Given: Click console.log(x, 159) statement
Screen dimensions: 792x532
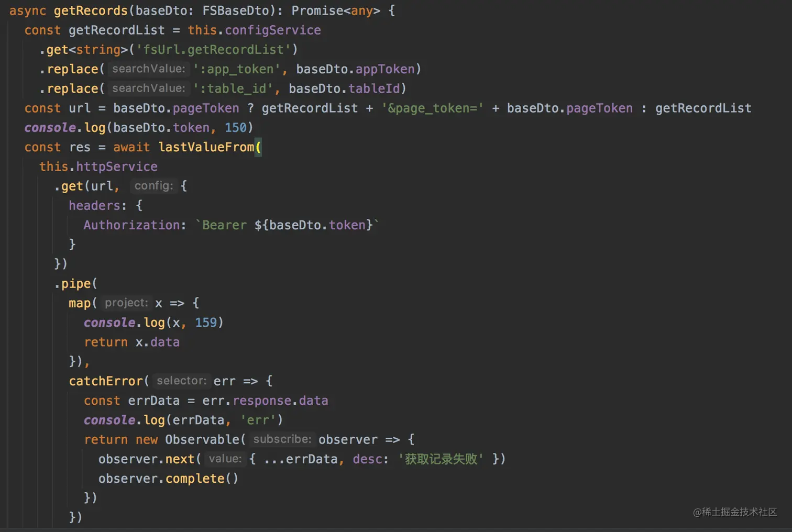Looking at the screenshot, I should click(x=153, y=323).
